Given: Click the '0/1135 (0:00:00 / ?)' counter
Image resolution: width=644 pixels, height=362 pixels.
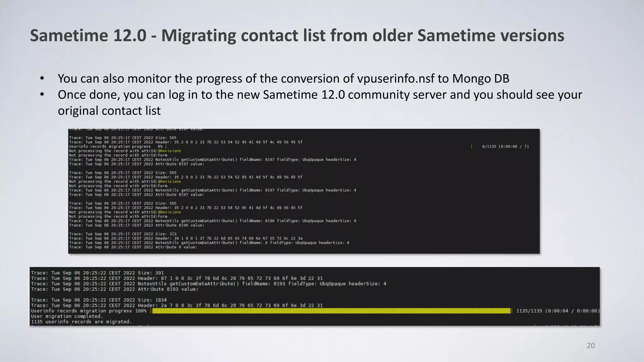Looking at the screenshot, I should pyautogui.click(x=505, y=146).
